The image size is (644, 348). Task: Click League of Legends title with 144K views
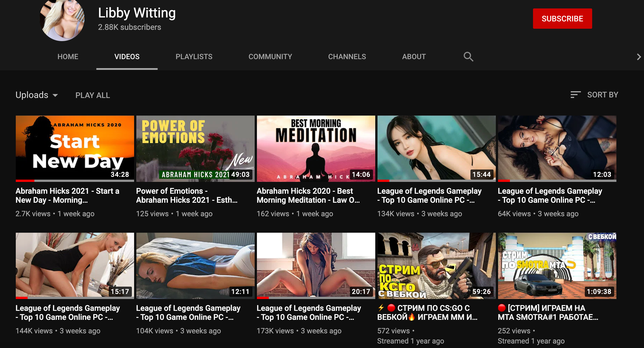tap(68, 313)
